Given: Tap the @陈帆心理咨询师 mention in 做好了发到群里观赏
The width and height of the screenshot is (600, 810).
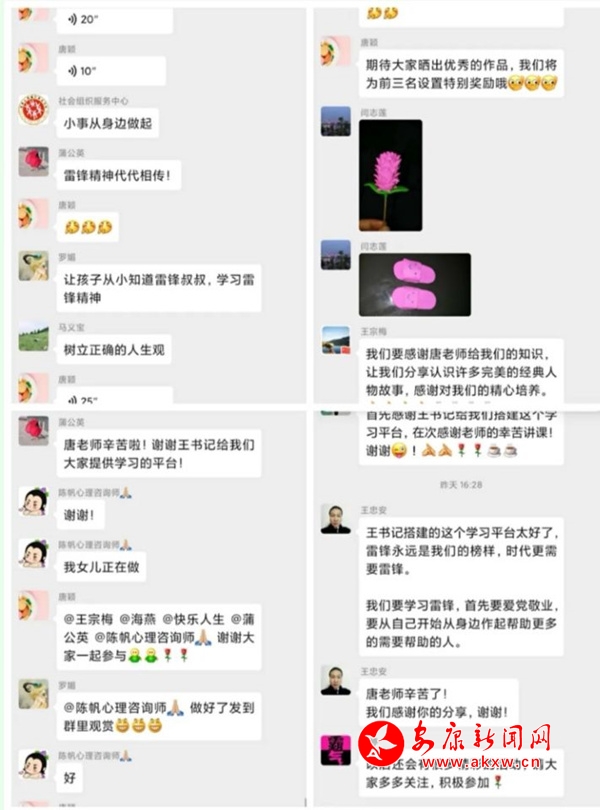Looking at the screenshot, I should 123,708.
